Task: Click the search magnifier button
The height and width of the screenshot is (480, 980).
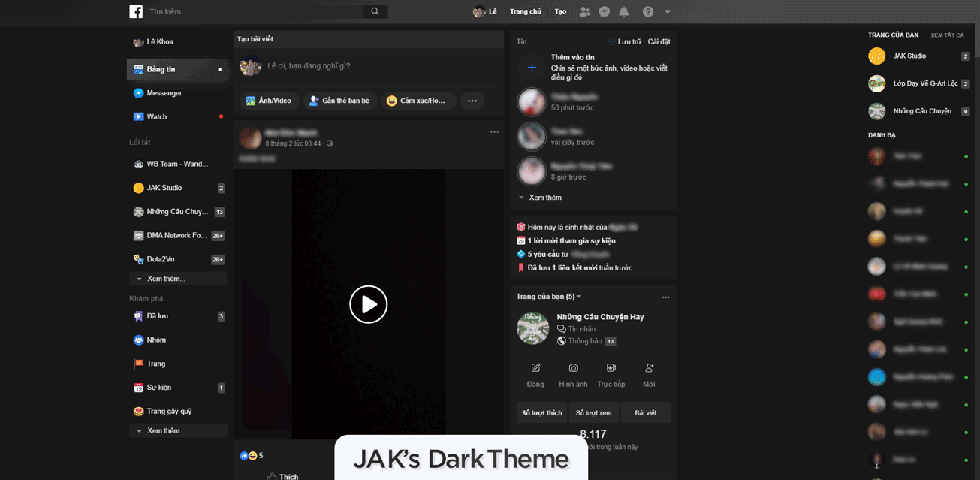Action: [x=375, y=11]
